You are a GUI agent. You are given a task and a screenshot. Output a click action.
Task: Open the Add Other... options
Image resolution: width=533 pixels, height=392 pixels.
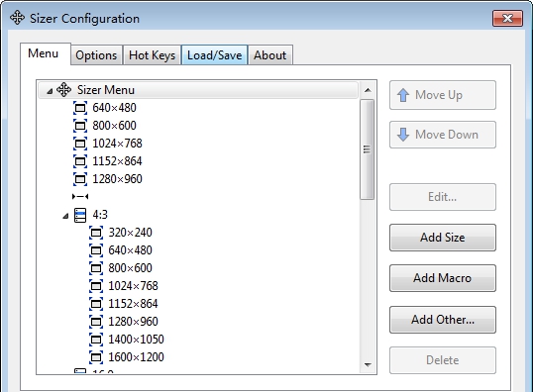click(x=443, y=320)
